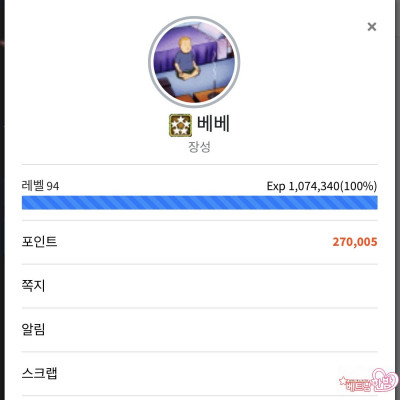The width and height of the screenshot is (400, 400).
Task: Open the circular profile avatar image
Action: (x=194, y=62)
